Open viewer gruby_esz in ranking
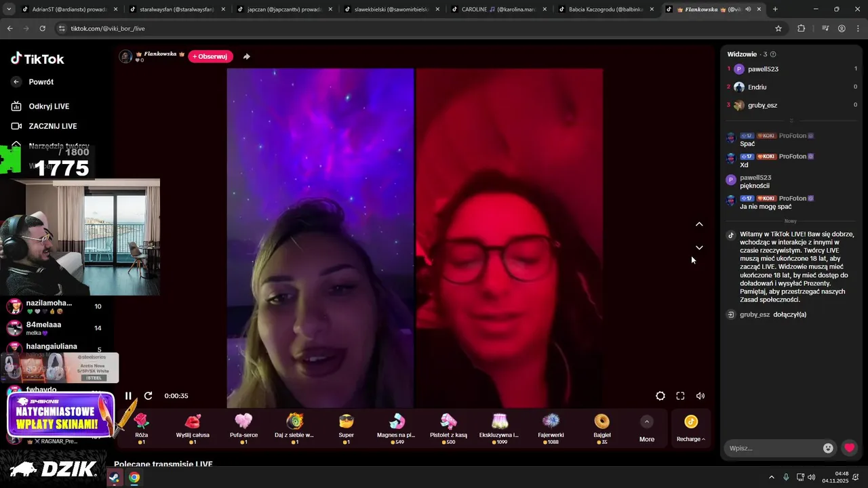Viewport: 868px width, 488px height. click(x=792, y=105)
